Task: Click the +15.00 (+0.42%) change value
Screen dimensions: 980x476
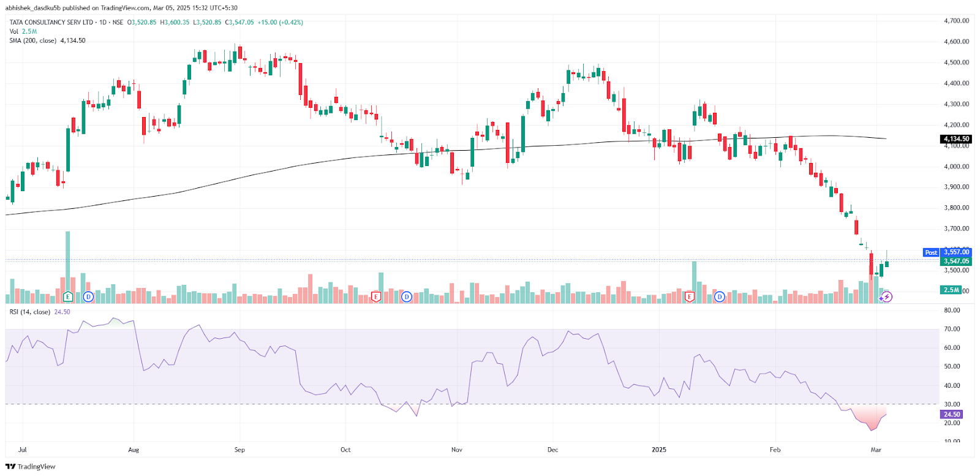Action: click(x=280, y=22)
